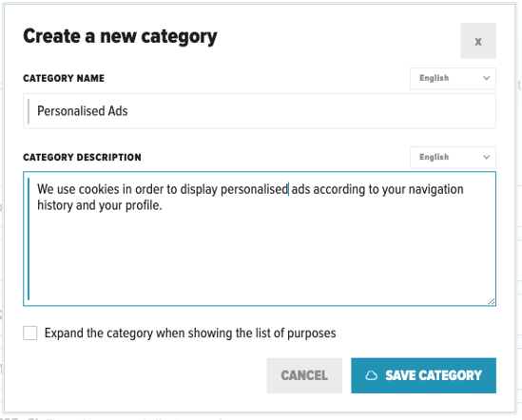Click the 'Category Name' field label

tap(64, 78)
